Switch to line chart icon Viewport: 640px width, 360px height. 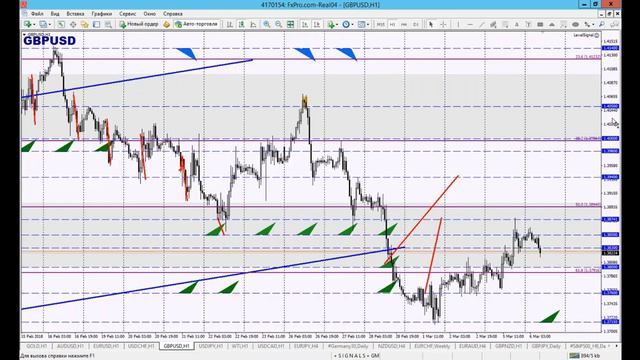tap(253, 24)
